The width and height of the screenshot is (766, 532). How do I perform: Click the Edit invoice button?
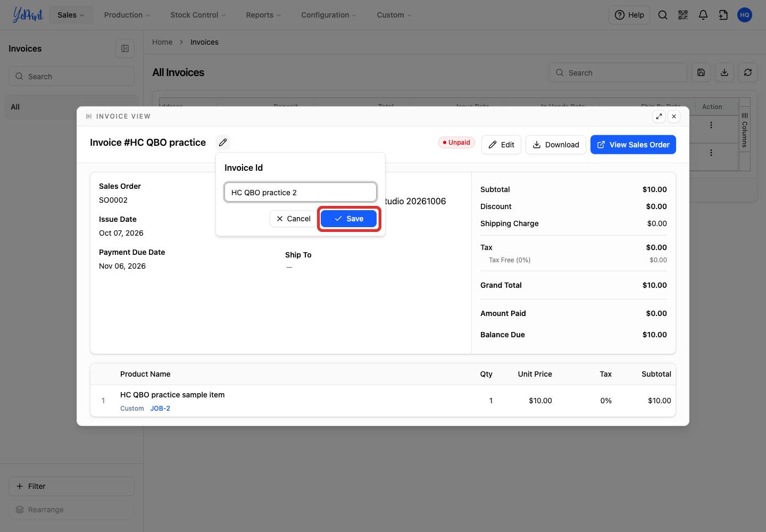point(501,145)
